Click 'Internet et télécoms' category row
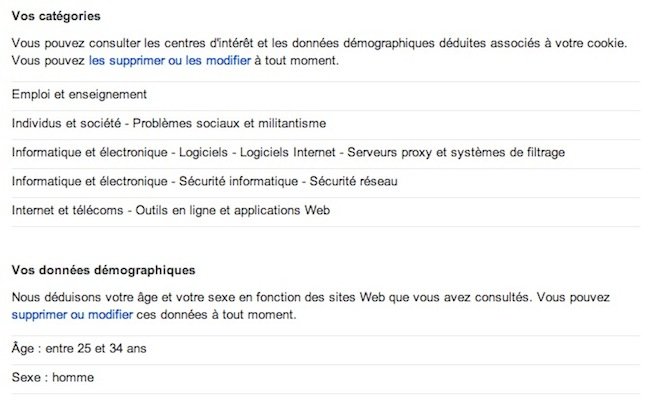 (325, 212)
